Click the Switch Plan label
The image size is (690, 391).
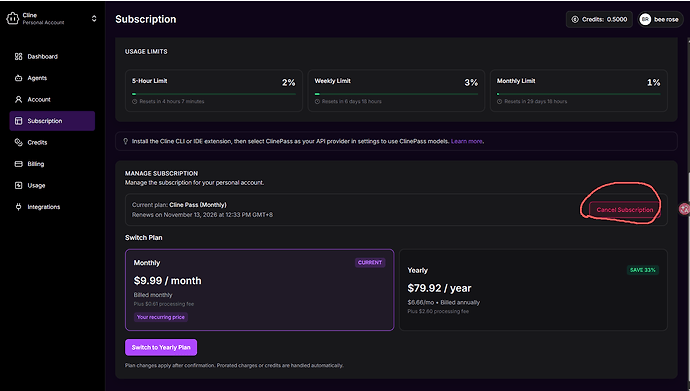click(143, 238)
